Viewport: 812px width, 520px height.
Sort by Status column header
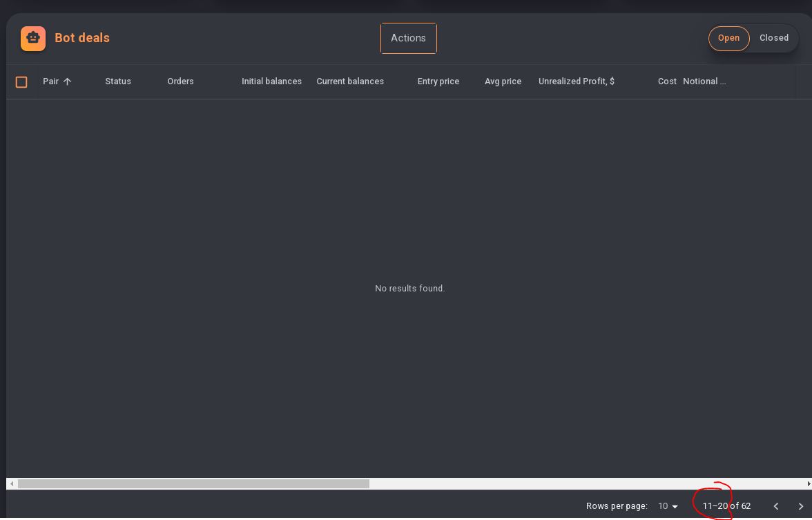tap(118, 81)
